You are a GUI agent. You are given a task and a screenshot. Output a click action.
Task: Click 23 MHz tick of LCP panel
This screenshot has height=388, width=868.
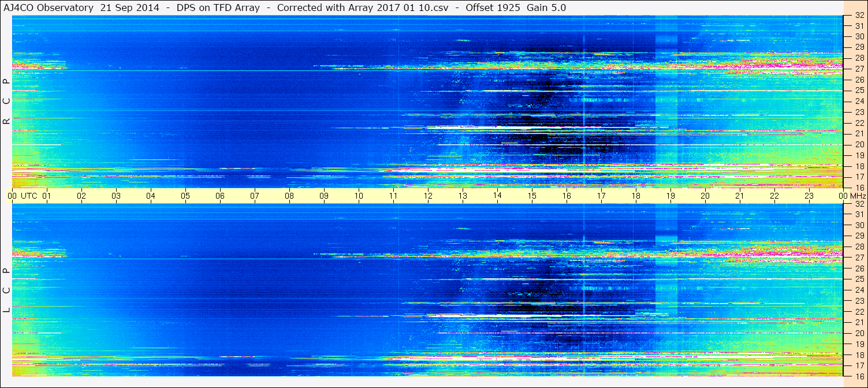pyautogui.click(x=859, y=301)
